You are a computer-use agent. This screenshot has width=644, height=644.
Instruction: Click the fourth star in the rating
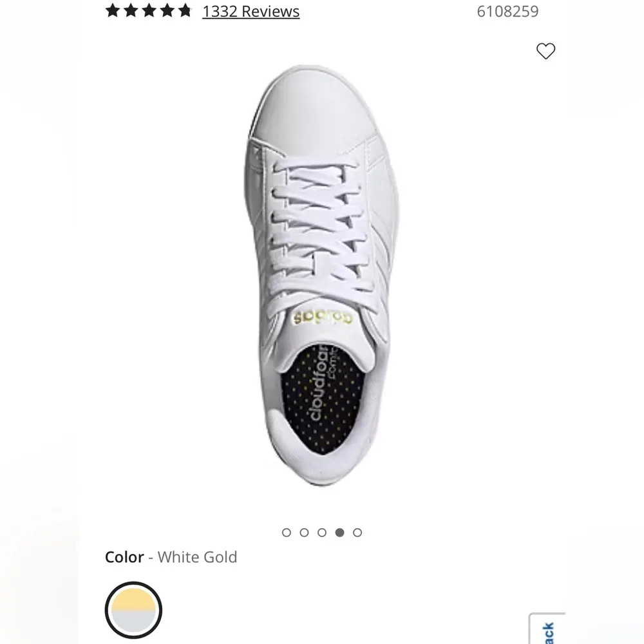(x=166, y=10)
